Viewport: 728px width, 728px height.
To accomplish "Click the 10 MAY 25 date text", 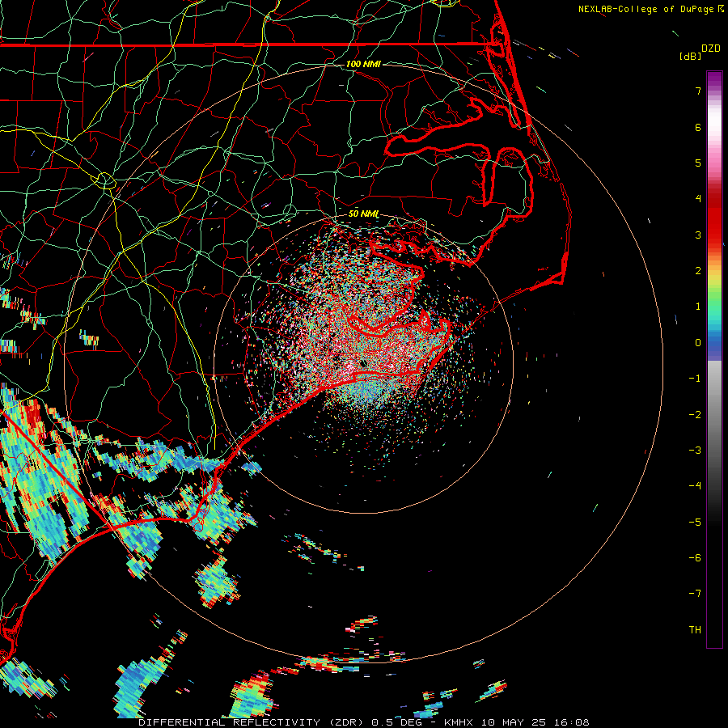I will tap(512, 722).
